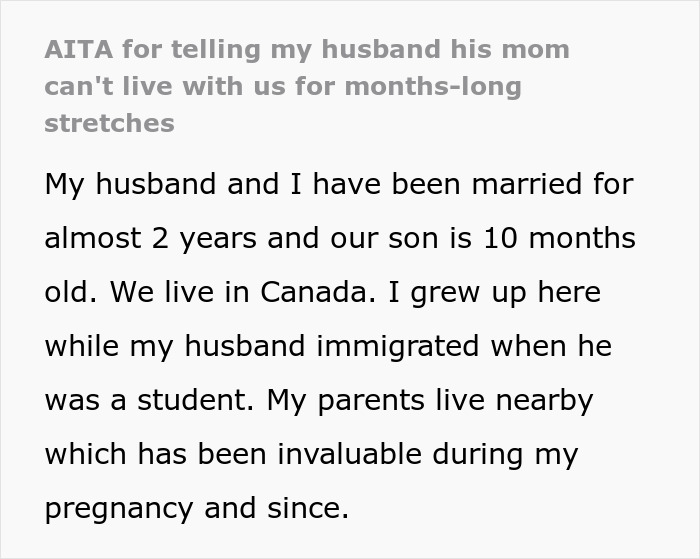
Task: Click the word 'married' in the paragraph
Action: 527,184
